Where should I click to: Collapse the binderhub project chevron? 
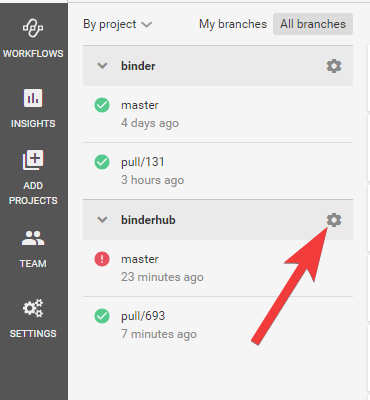click(102, 220)
